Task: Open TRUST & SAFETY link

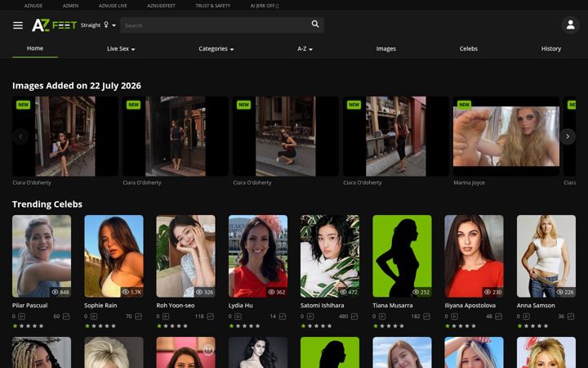Action: coord(213,6)
